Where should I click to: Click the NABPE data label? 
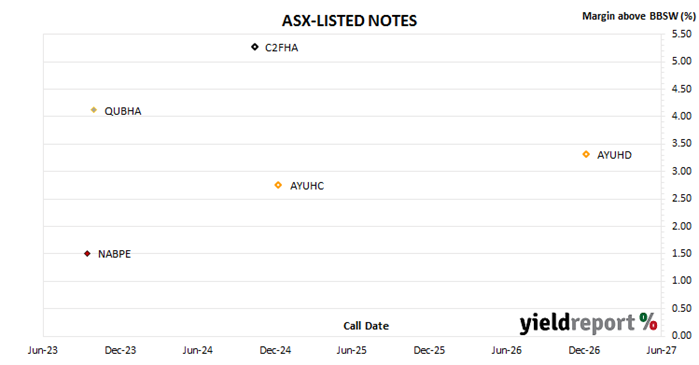point(115,254)
